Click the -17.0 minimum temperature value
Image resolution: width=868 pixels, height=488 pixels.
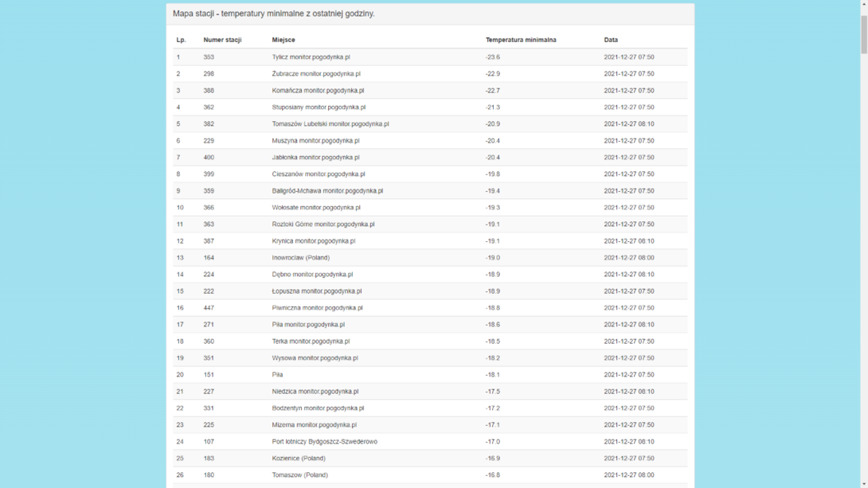pos(493,442)
